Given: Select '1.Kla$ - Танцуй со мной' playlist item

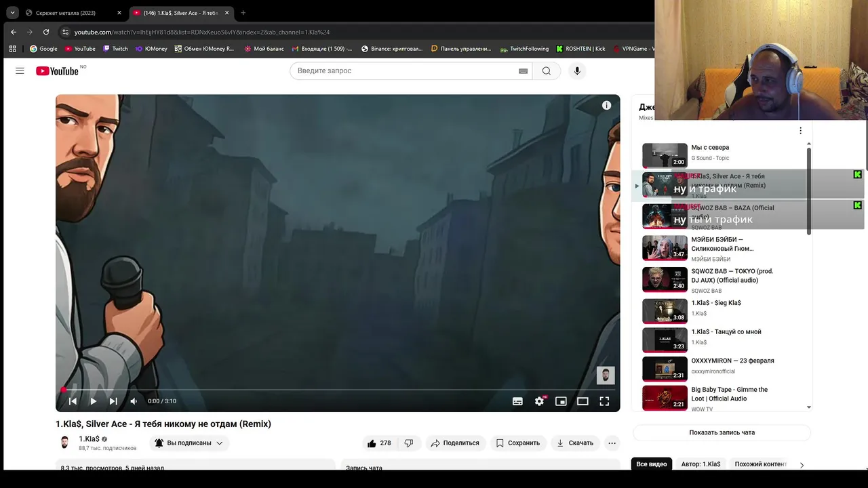Looking at the screenshot, I should tap(719, 340).
